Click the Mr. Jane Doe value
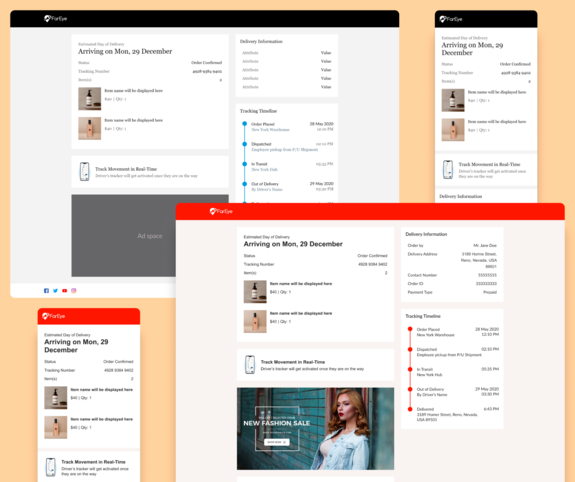 pyautogui.click(x=485, y=245)
